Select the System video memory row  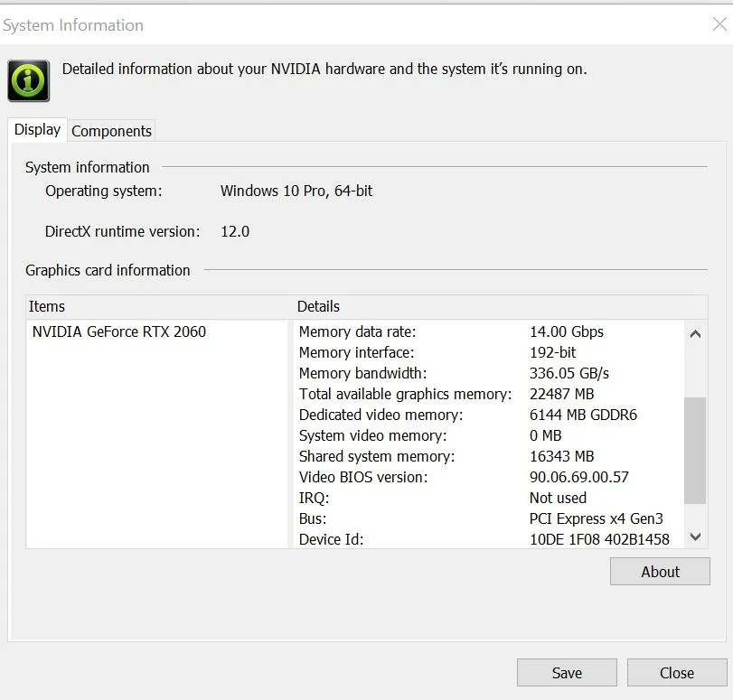click(x=488, y=435)
